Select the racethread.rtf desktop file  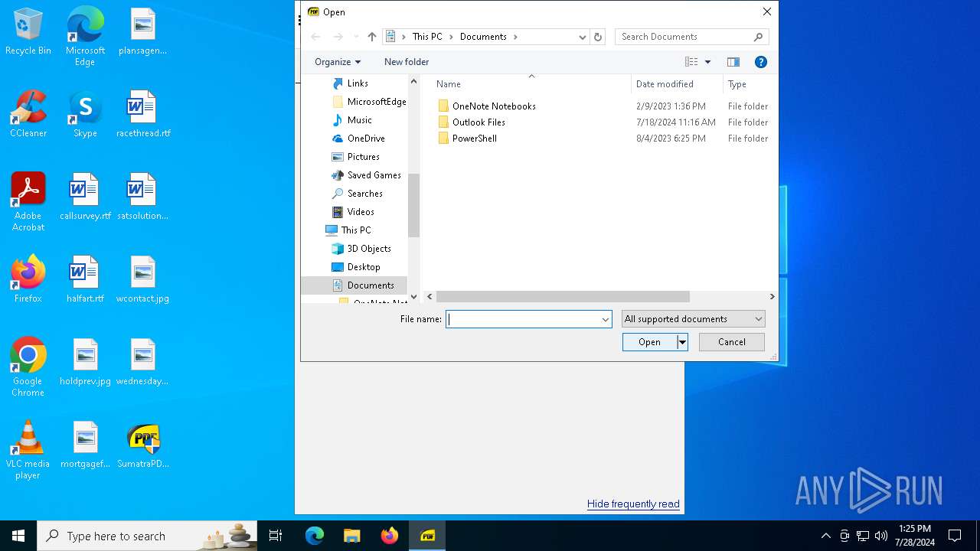coord(142,115)
